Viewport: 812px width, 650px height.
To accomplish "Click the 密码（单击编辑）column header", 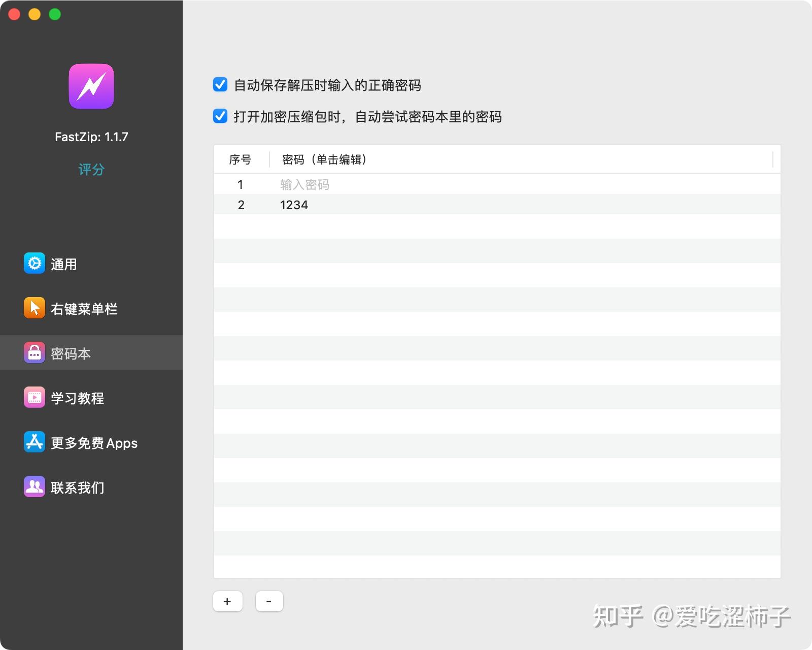I will (324, 159).
